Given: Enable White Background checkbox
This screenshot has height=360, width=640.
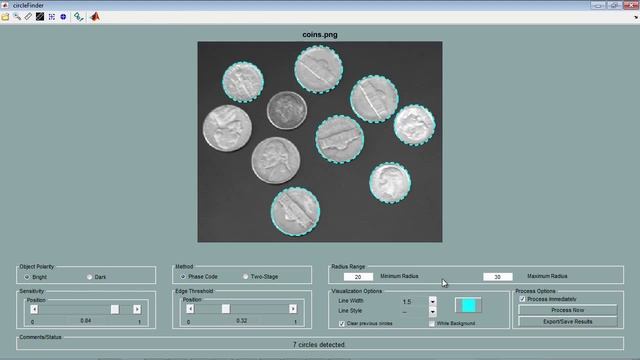Looking at the screenshot, I should pos(432,324).
